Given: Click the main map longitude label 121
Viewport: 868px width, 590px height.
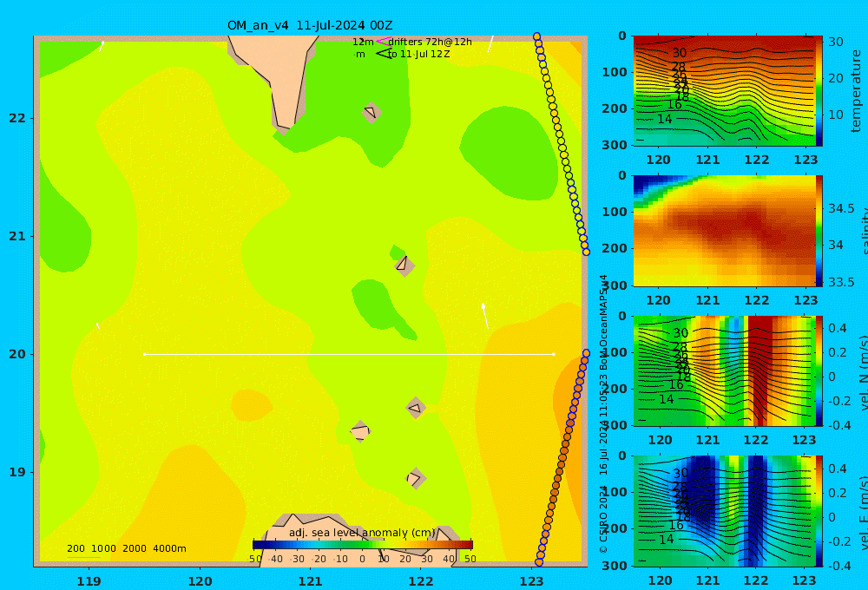Looking at the screenshot, I should pyautogui.click(x=310, y=581).
